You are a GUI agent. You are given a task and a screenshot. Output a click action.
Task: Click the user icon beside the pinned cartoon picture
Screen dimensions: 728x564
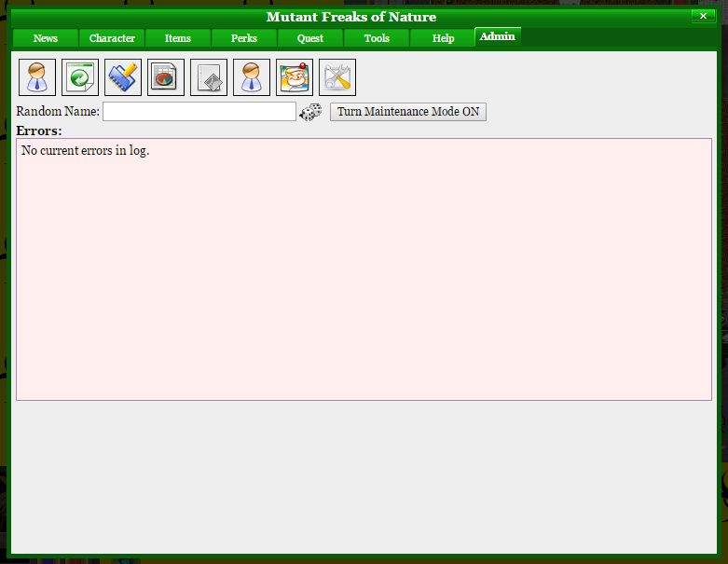(x=252, y=77)
